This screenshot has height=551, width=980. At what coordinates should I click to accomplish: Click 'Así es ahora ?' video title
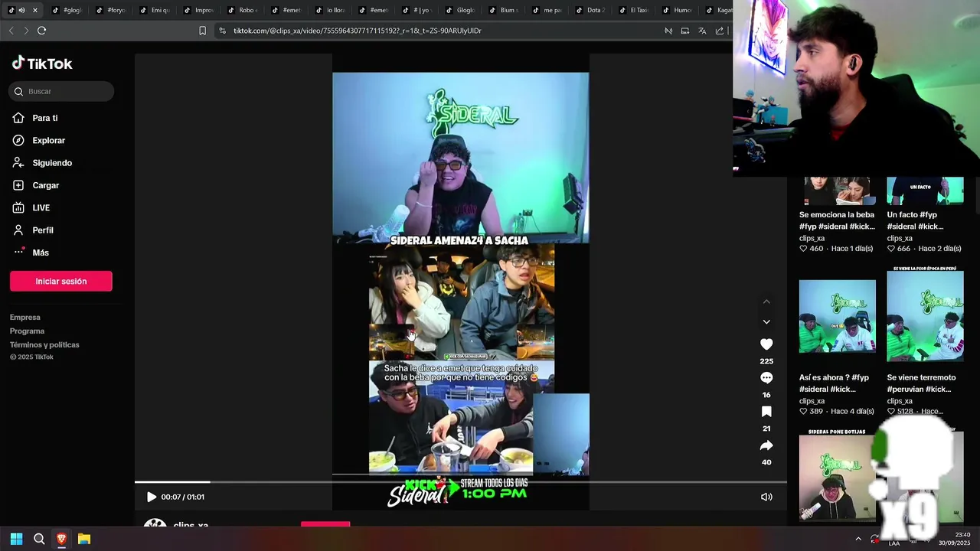pyautogui.click(x=834, y=383)
